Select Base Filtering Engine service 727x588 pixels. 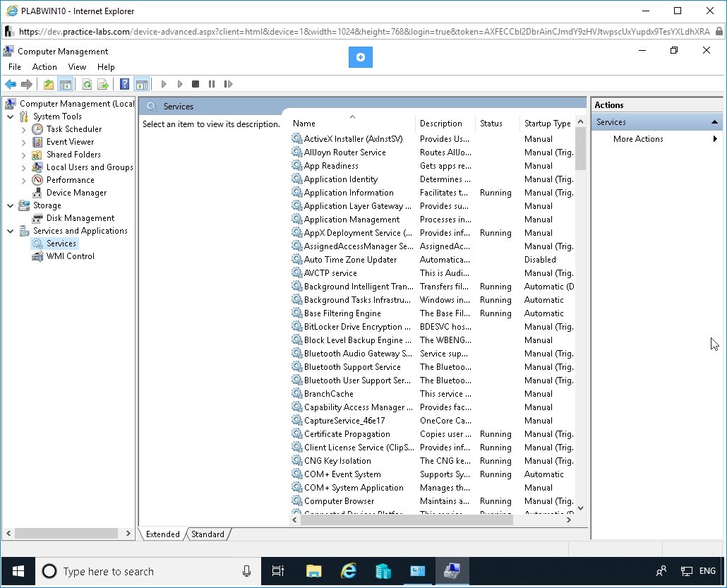click(342, 313)
